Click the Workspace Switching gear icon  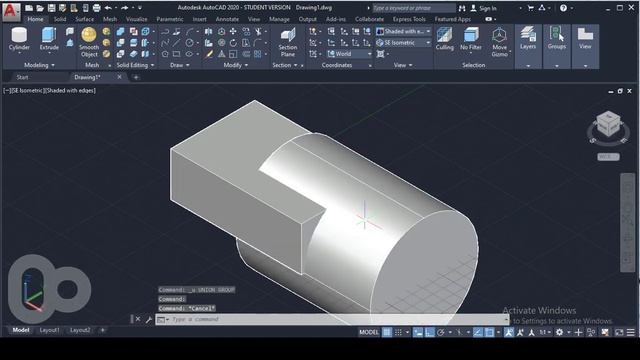[559, 332]
